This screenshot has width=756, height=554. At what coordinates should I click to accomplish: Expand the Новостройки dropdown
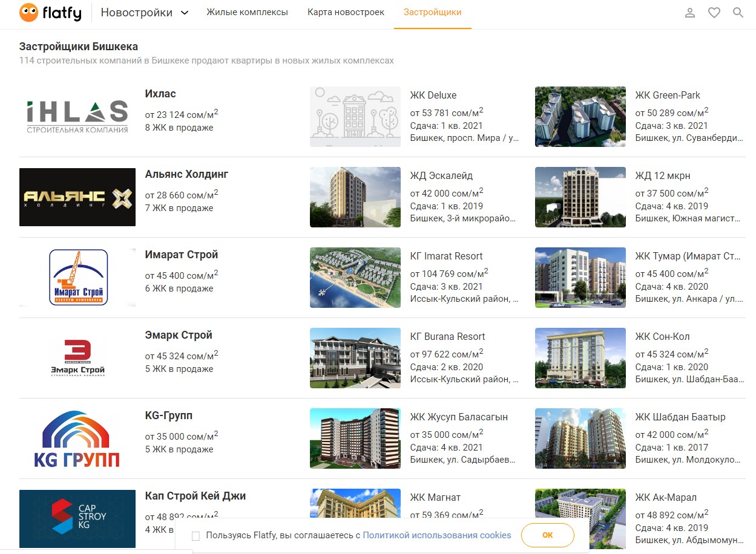click(145, 13)
